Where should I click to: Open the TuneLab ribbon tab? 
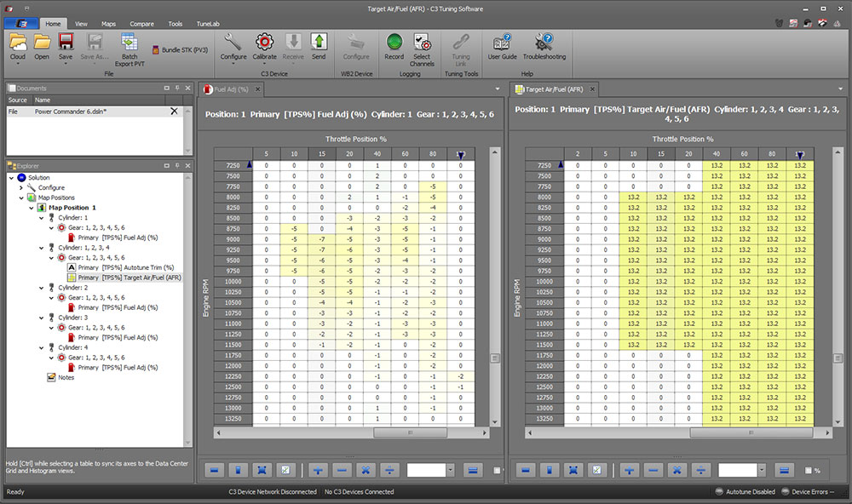point(207,24)
